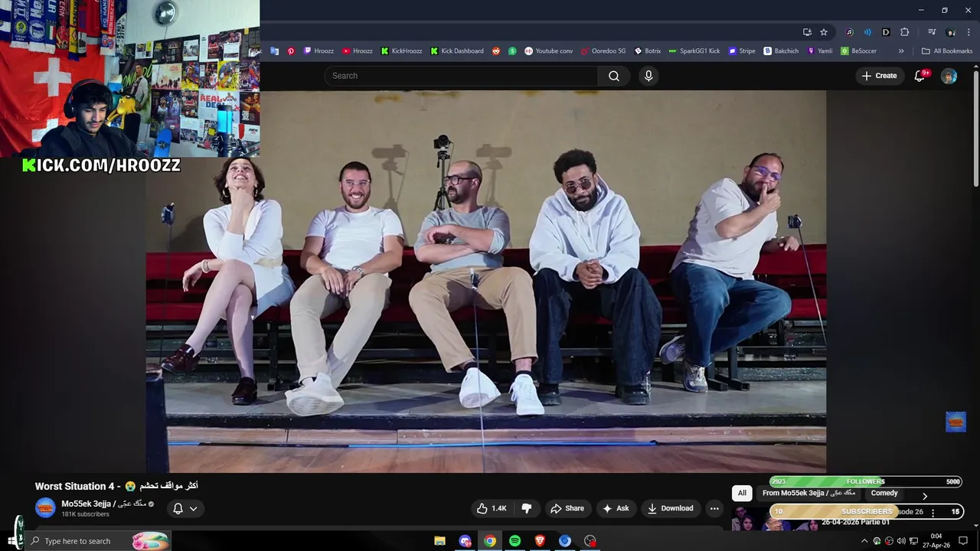This screenshot has height=551, width=980.
Task: Click the blue sound wave extension icon
Action: pos(867,32)
